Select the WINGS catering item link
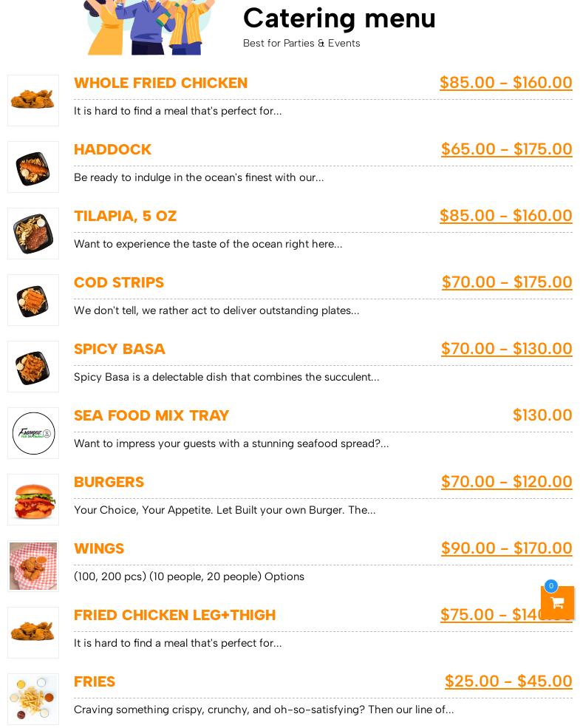Viewport: 580px width, 728px height. (99, 548)
